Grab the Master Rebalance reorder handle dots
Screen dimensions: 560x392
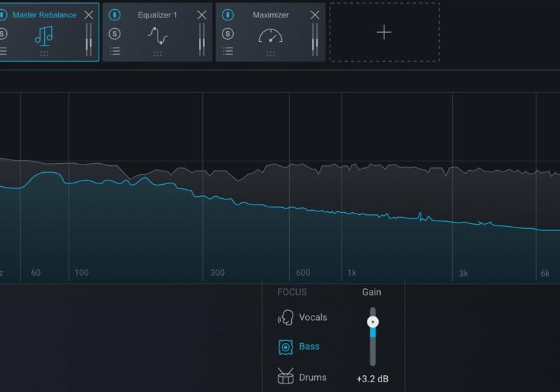pyautogui.click(x=44, y=54)
